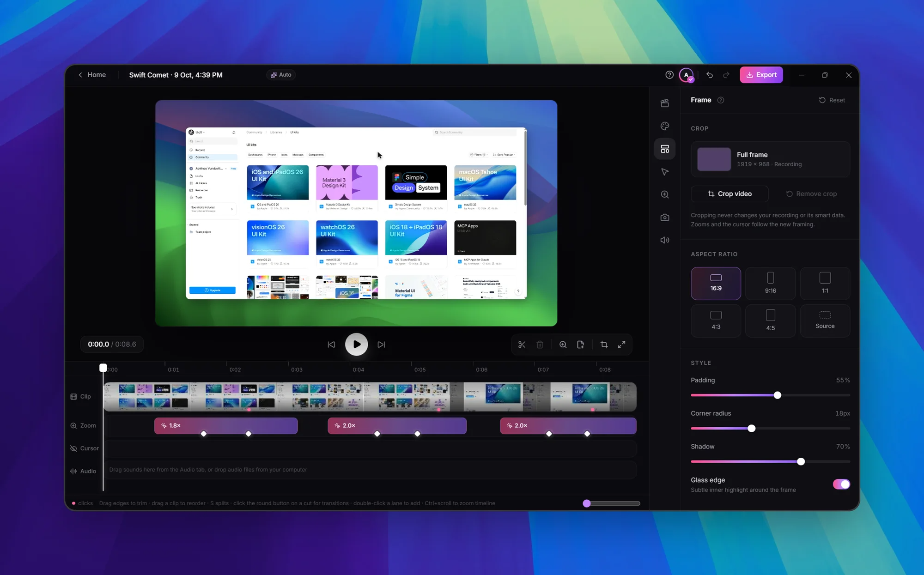Image resolution: width=924 pixels, height=575 pixels.
Task: Click the add file icon next to zoom tool
Action: 581,345
